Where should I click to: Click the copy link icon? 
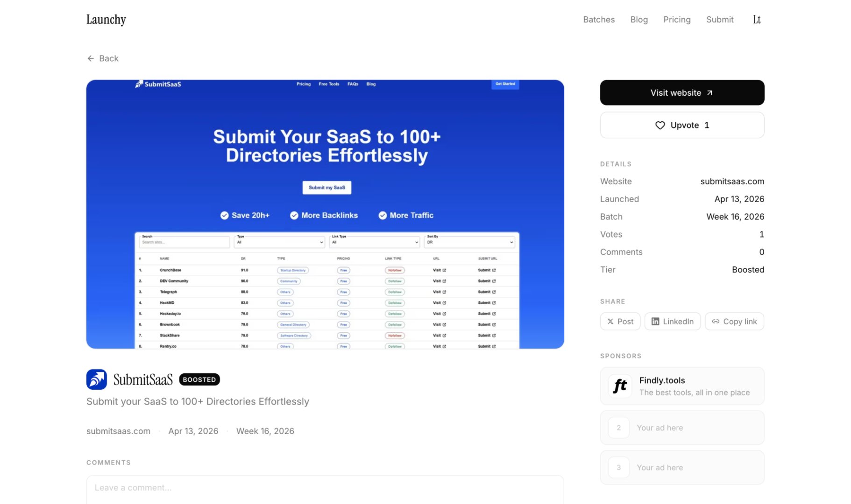click(715, 321)
